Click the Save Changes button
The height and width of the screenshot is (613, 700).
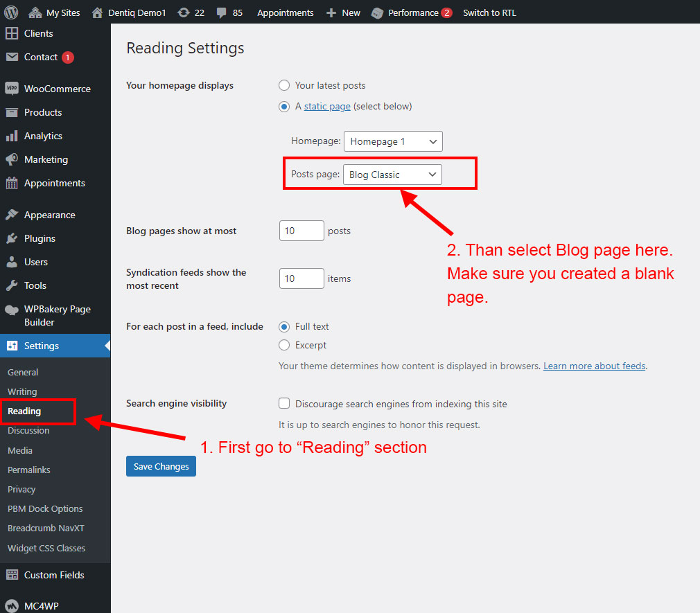pos(161,466)
